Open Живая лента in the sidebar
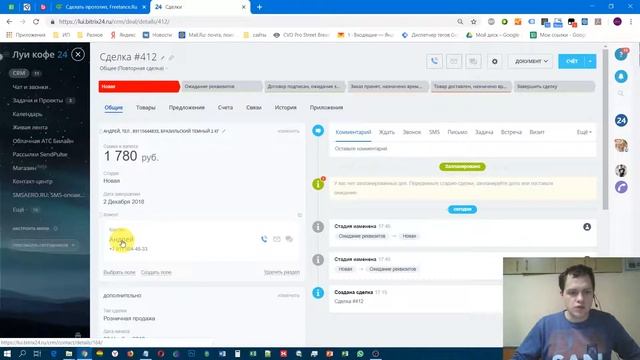640x360 pixels. [x=30, y=127]
